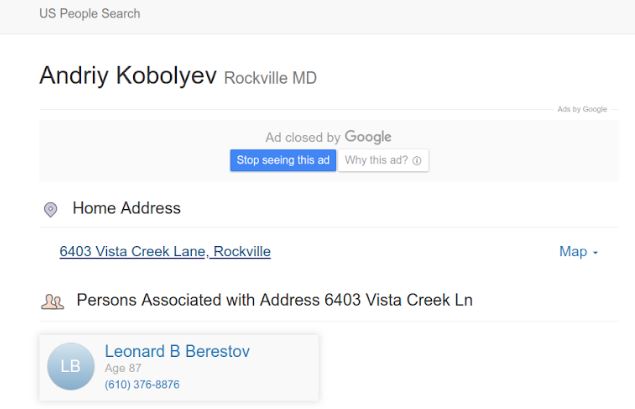Click the Rockville MD location text
635x409 pixels.
click(270, 78)
